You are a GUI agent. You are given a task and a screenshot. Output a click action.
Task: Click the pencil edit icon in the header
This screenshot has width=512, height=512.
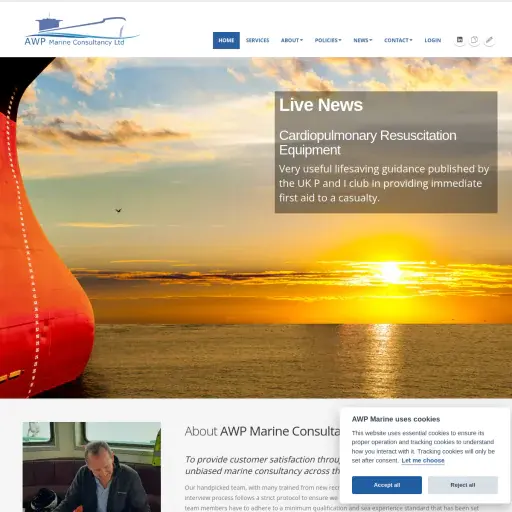(x=489, y=40)
